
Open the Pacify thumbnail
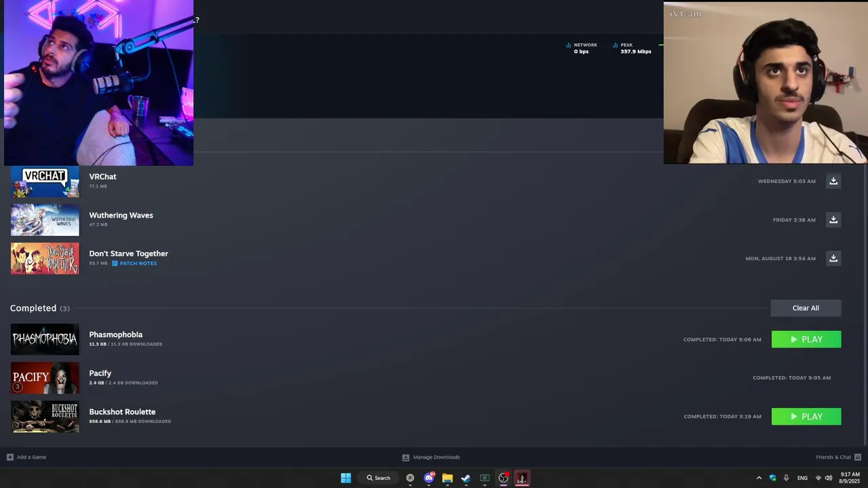click(45, 378)
